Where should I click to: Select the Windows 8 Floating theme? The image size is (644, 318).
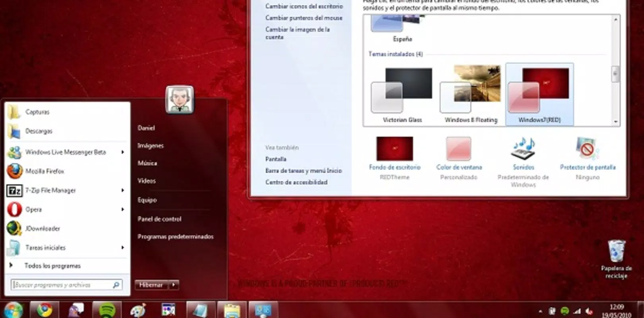[x=471, y=95]
